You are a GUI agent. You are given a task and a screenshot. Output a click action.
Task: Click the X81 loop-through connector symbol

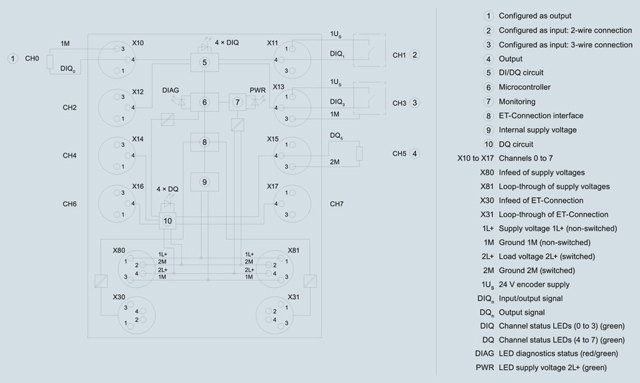pos(275,269)
